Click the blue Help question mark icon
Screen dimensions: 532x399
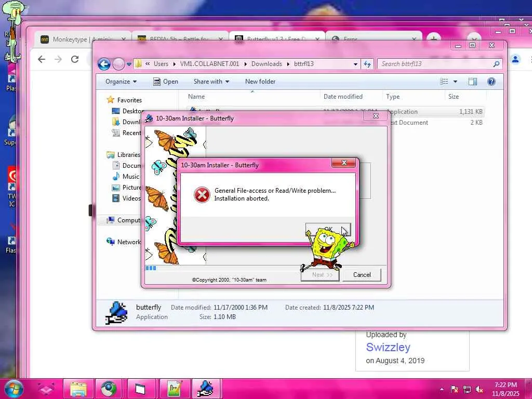[491, 82]
